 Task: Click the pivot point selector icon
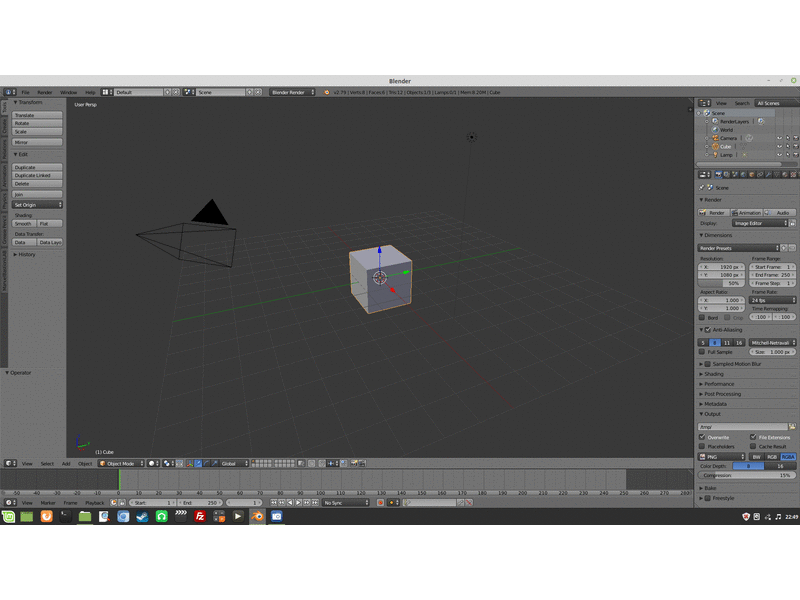click(x=168, y=463)
